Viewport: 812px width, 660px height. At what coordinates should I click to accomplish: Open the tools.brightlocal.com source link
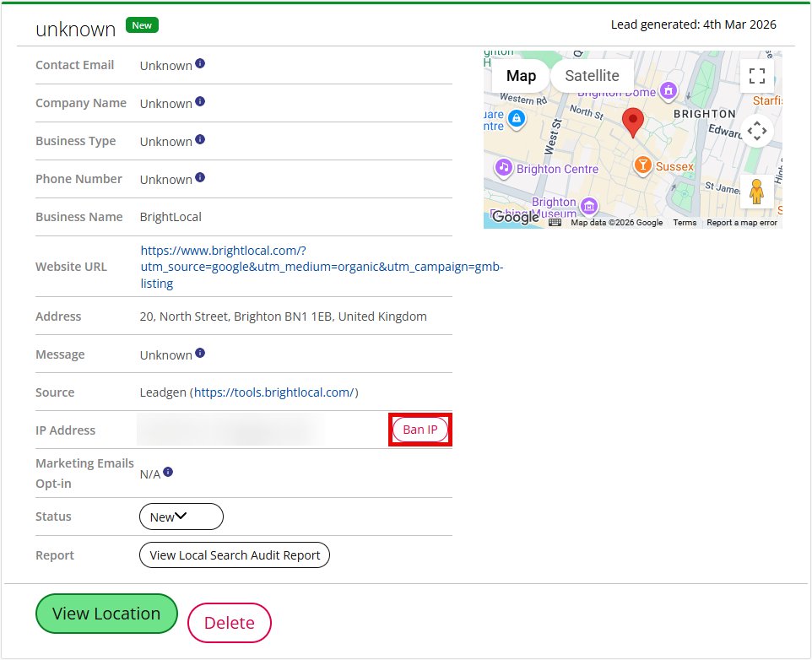click(274, 392)
